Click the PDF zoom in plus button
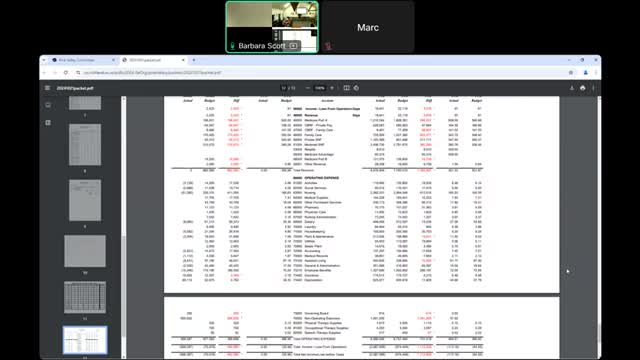Screen dimensions: 640x360 (332, 88)
